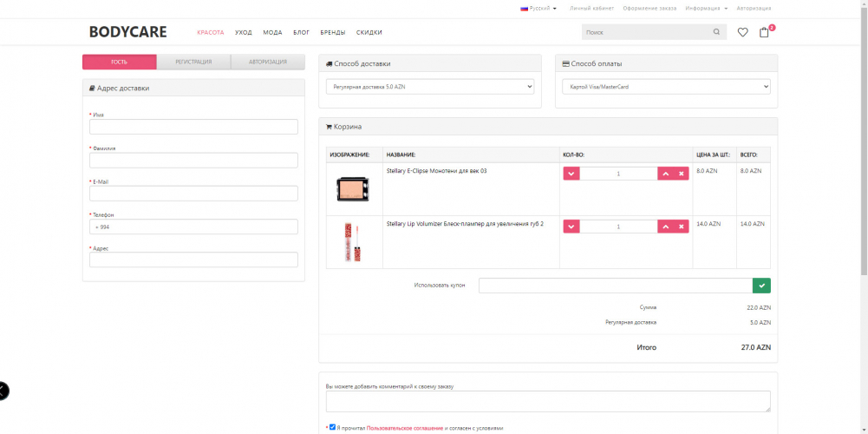Viewport: 868px width, 434px height.
Task: Click the E-Mail input field
Action: [193, 194]
